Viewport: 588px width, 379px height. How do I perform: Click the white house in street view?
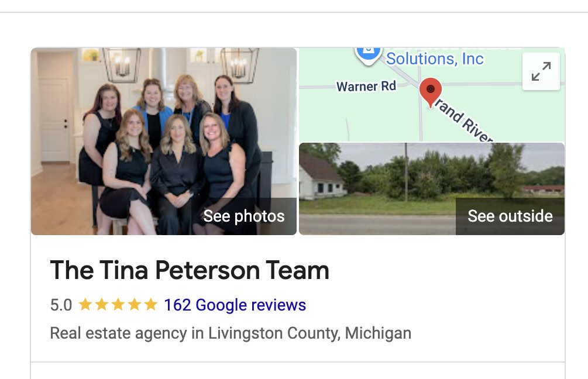321,175
